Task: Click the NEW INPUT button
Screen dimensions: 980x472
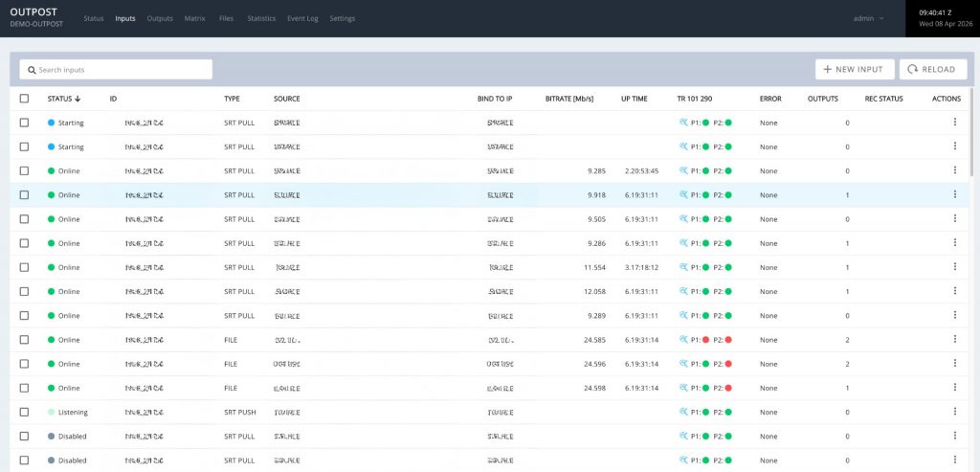Action: 855,69
